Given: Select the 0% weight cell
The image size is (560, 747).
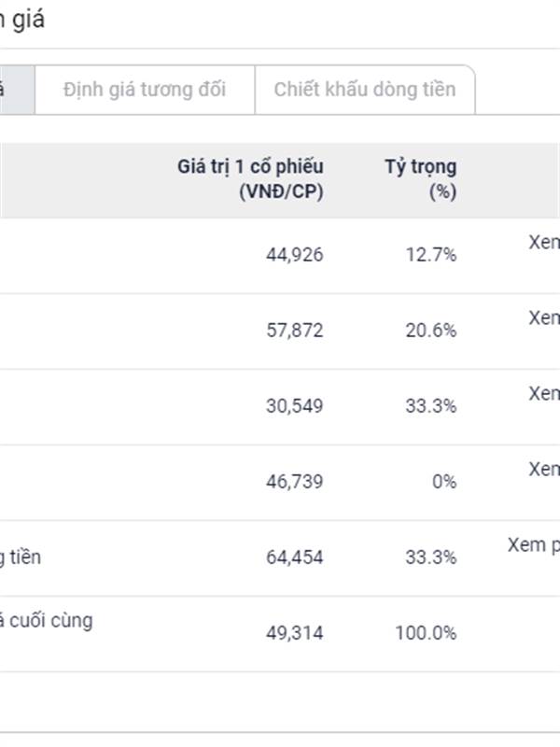Looking at the screenshot, I should (x=444, y=482).
